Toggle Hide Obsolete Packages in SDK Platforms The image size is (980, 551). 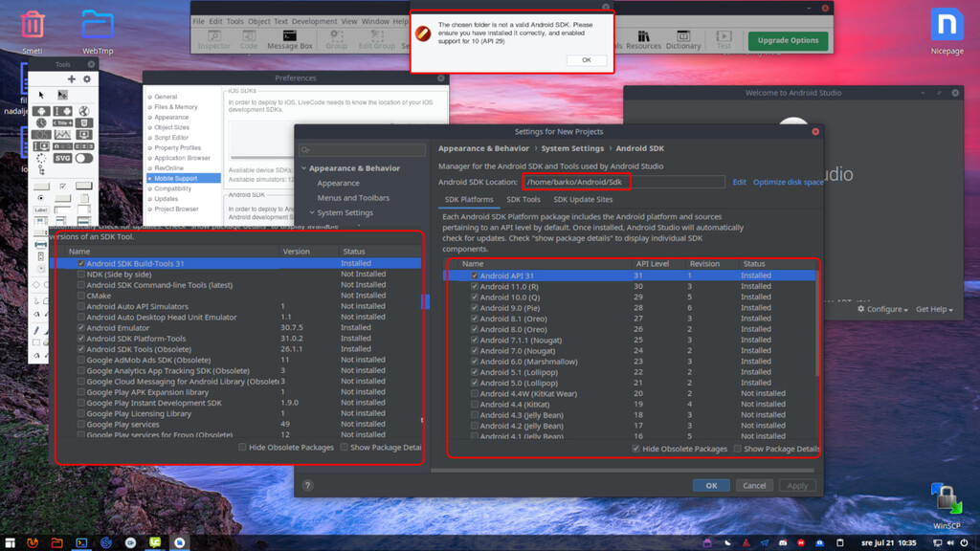[636, 449]
